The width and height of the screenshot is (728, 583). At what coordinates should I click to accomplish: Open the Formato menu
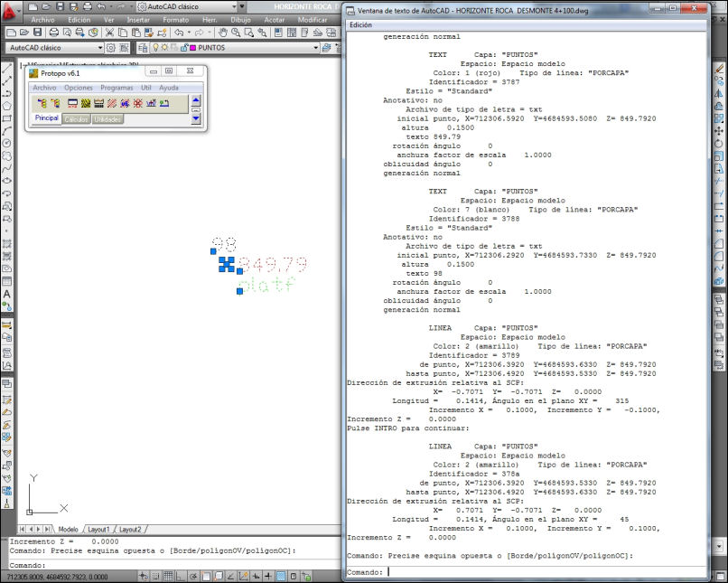coord(176,20)
